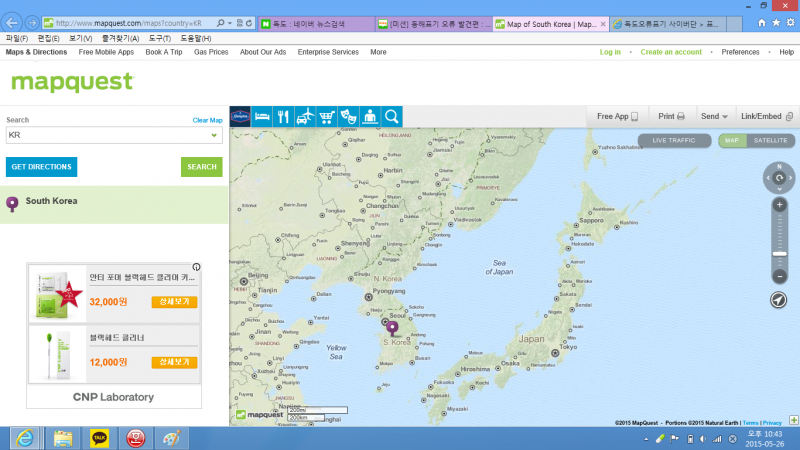Viewport: 800px width, 450px height.
Task: Select the restaurants fork and knife icon
Action: point(284,116)
